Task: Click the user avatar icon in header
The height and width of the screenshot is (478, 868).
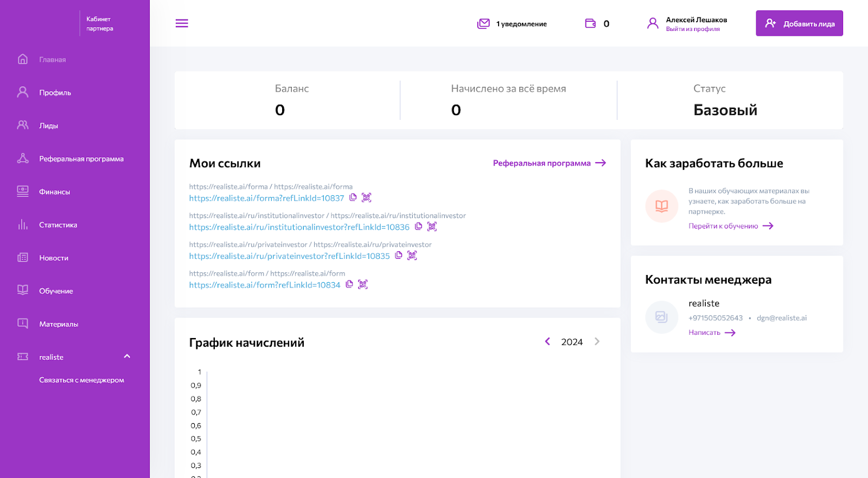Action: click(x=653, y=23)
